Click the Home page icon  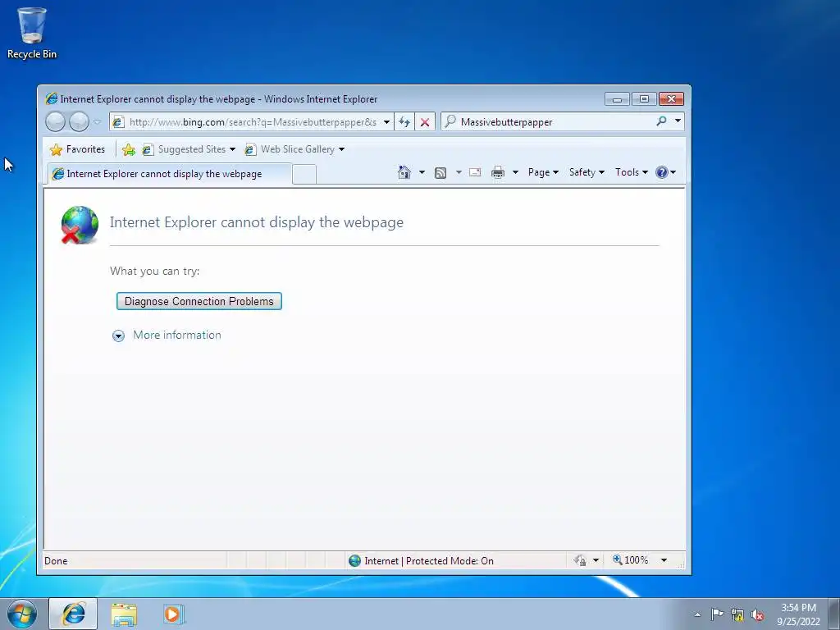coord(404,172)
